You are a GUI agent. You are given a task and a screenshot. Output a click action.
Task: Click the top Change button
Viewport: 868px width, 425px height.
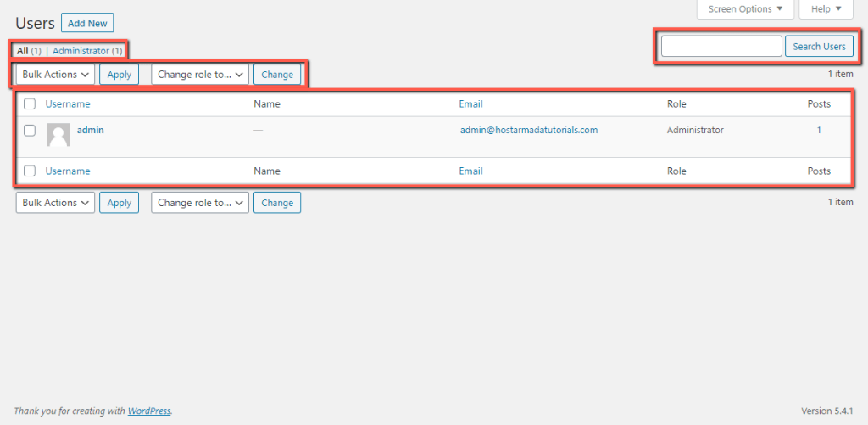277,75
